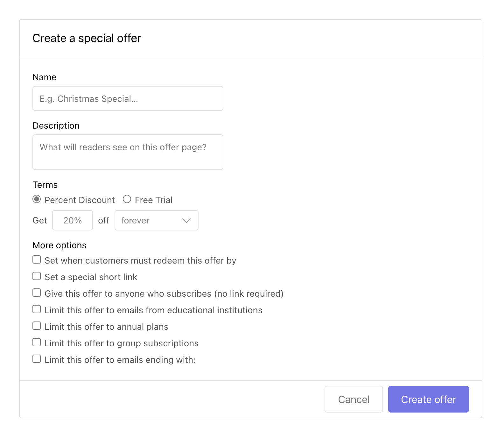Expand the chevron next to "forever"
The image size is (504, 438).
186,220
